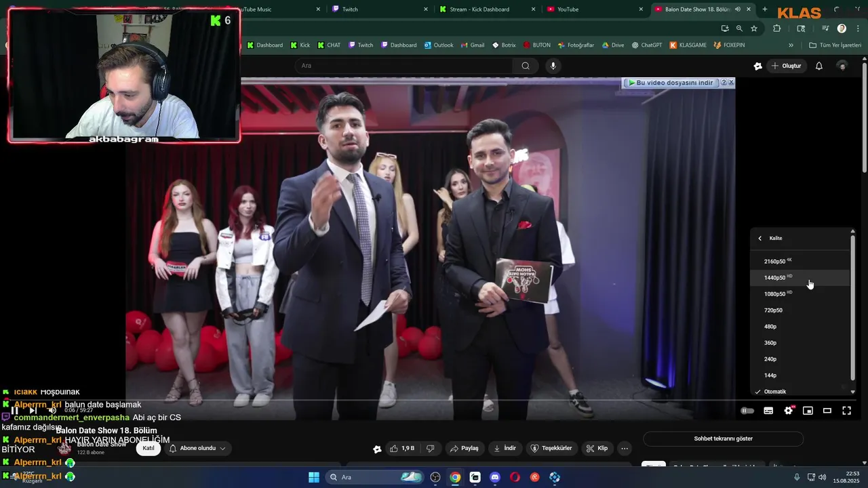Open the Gmail bookmark
The height and width of the screenshot is (488, 868).
click(473, 45)
